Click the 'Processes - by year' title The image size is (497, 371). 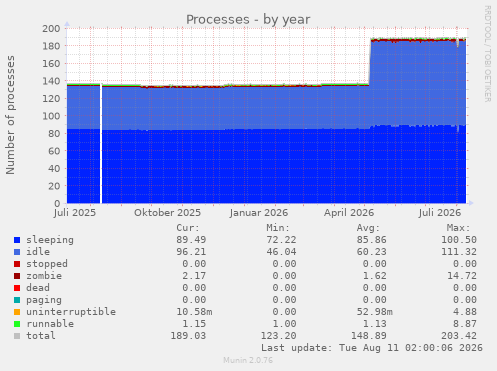pyautogui.click(x=248, y=19)
